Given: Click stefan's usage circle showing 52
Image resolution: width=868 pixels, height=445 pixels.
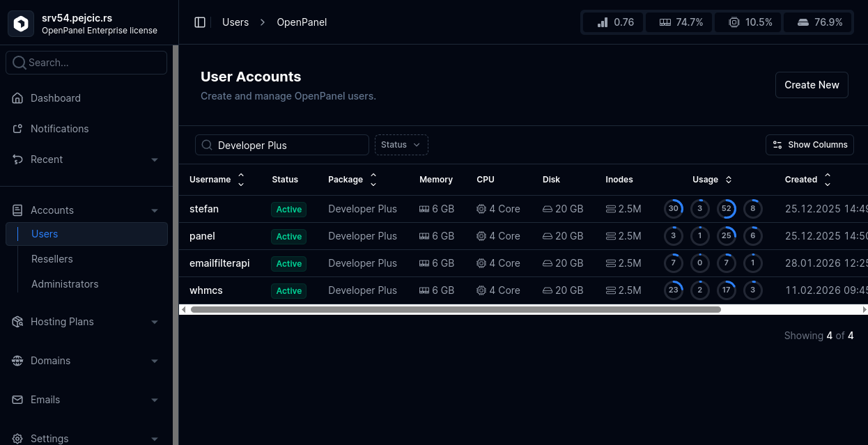Looking at the screenshot, I should point(727,209).
